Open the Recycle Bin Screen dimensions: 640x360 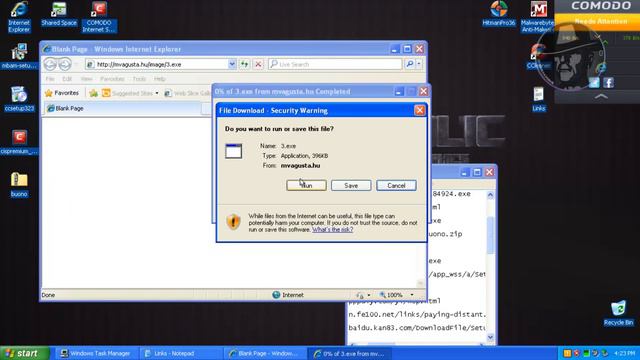coord(618,313)
